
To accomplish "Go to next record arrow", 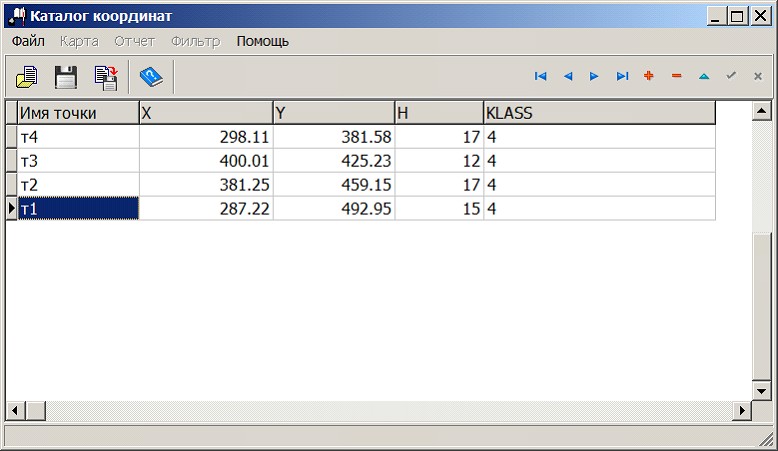I will coord(595,76).
